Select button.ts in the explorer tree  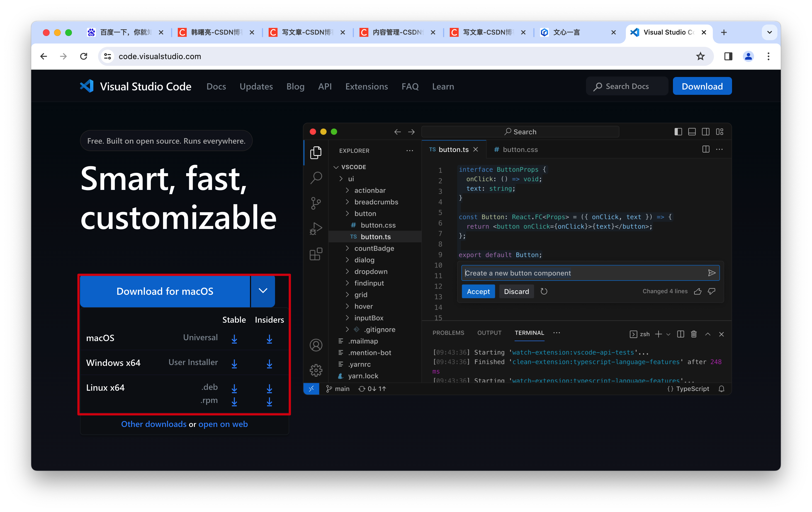click(x=375, y=236)
